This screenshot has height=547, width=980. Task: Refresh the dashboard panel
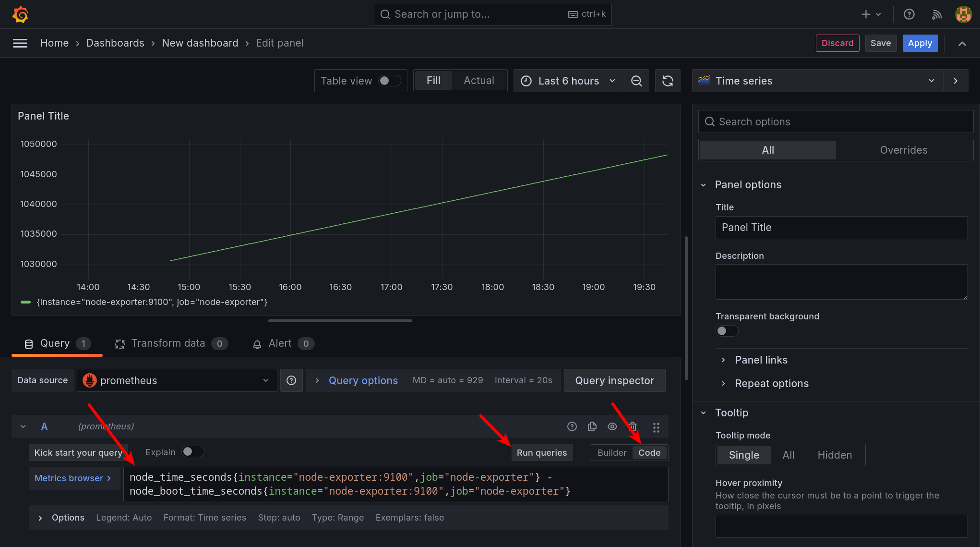(668, 81)
